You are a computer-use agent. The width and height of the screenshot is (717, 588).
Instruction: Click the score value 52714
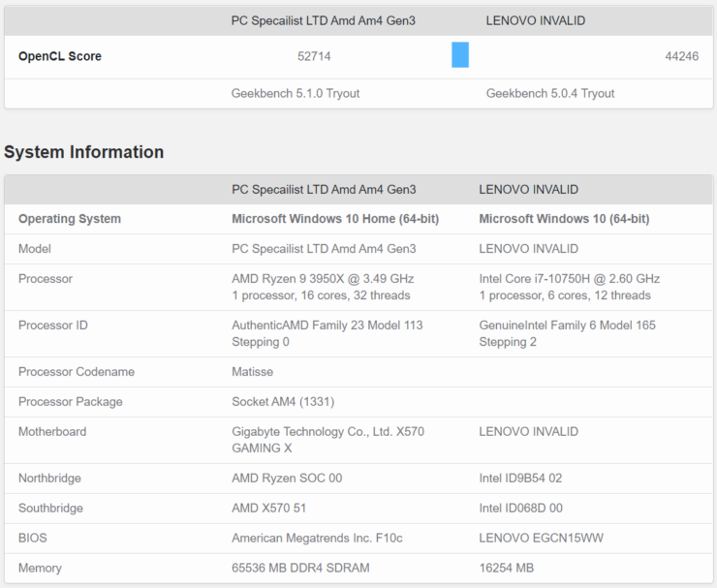pos(314,56)
